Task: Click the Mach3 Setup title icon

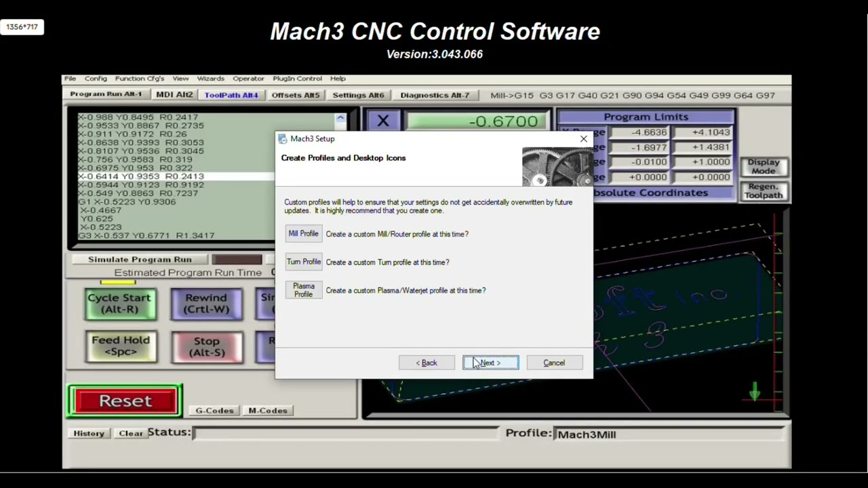Action: [x=282, y=139]
